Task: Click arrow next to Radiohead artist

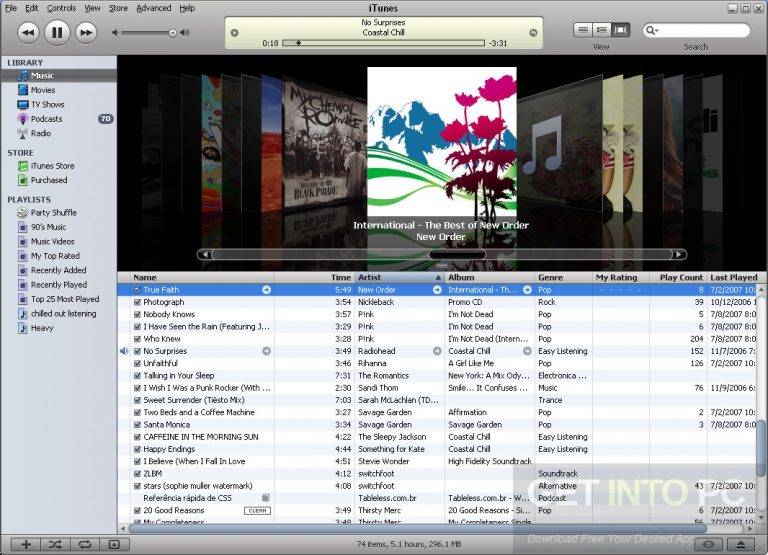Action: tap(437, 351)
